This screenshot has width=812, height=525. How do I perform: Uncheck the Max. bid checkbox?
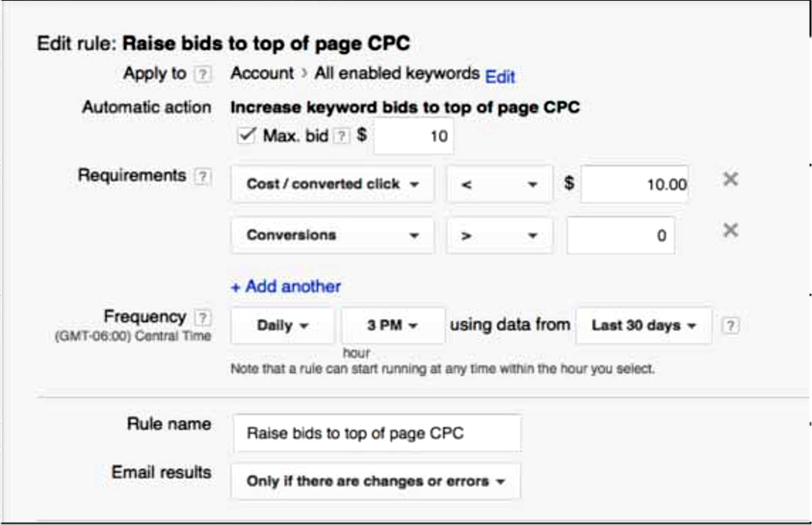[x=247, y=136]
